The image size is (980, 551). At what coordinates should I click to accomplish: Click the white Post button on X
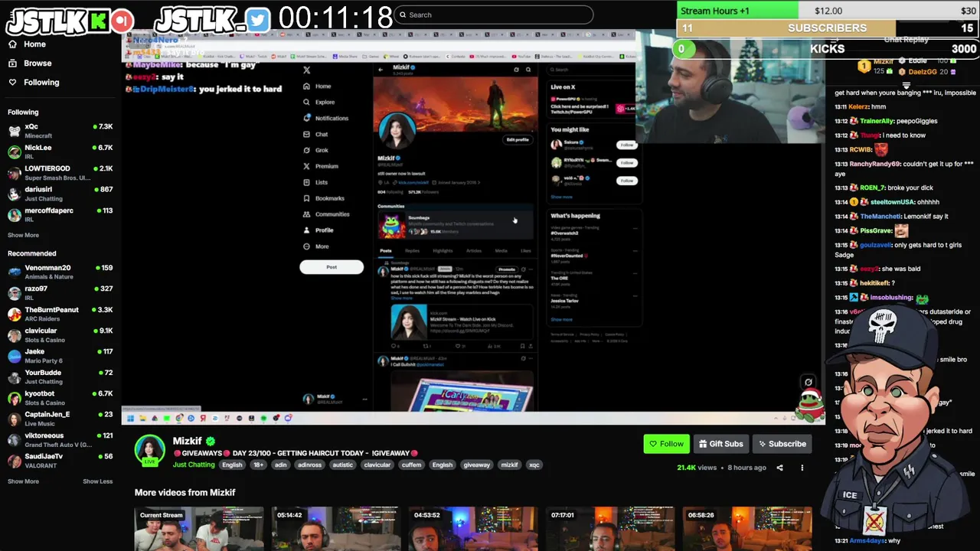(x=332, y=267)
